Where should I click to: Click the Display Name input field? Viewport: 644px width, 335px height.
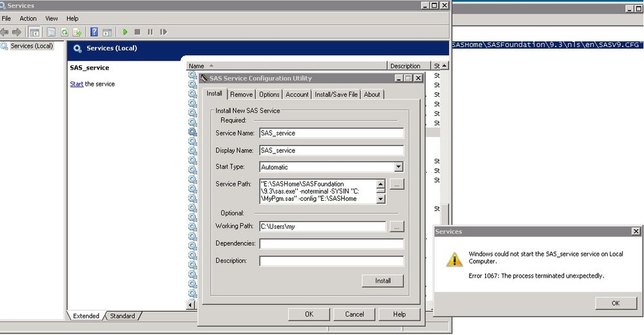(x=331, y=150)
